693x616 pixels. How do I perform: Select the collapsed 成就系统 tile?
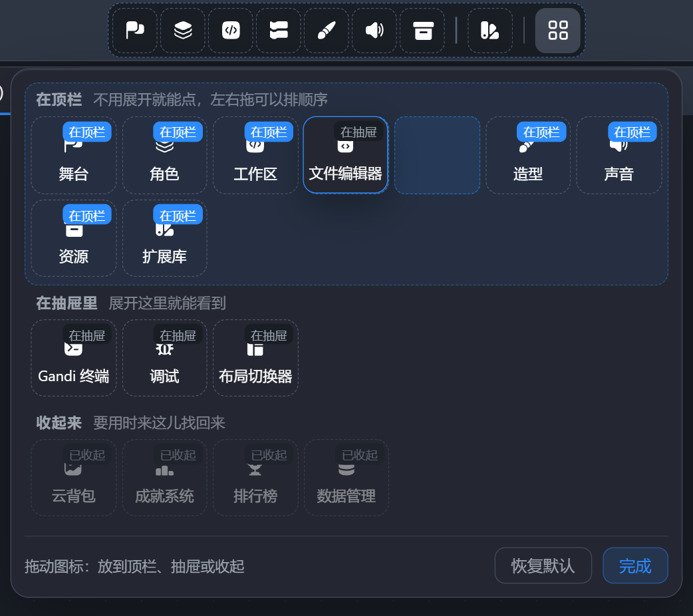[164, 478]
